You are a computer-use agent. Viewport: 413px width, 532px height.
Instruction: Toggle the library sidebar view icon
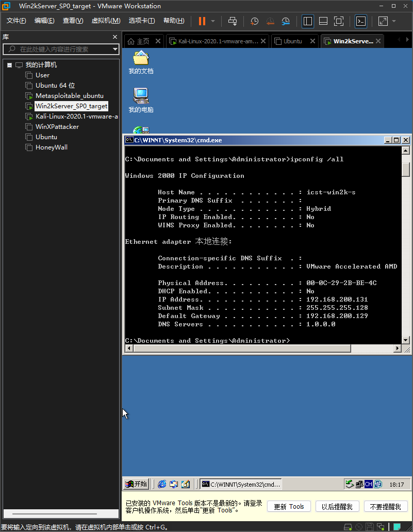click(x=307, y=21)
